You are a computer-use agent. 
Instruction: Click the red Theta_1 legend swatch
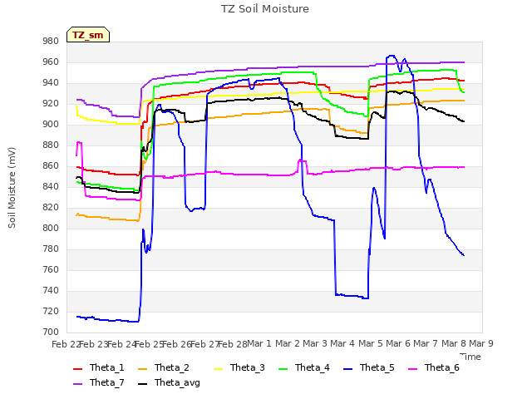click(x=77, y=369)
